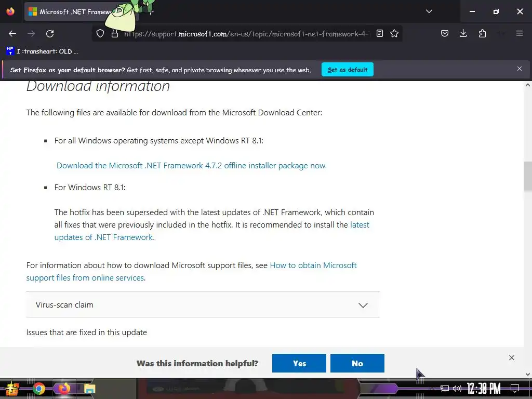Dismiss the default browser notification bar
This screenshot has height=399, width=532.
tap(520, 69)
